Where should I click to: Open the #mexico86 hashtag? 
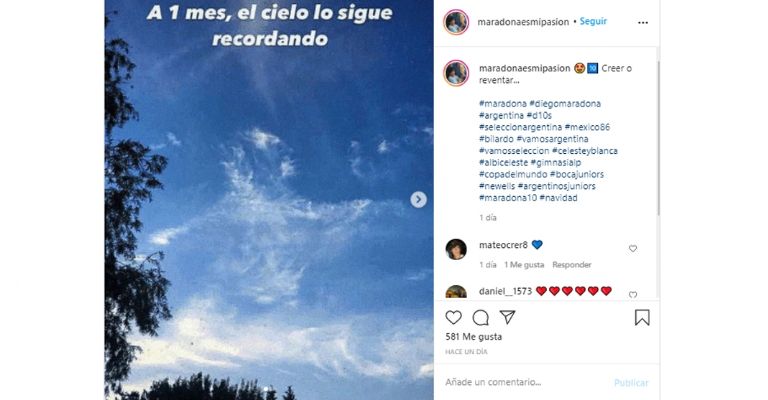[587, 127]
